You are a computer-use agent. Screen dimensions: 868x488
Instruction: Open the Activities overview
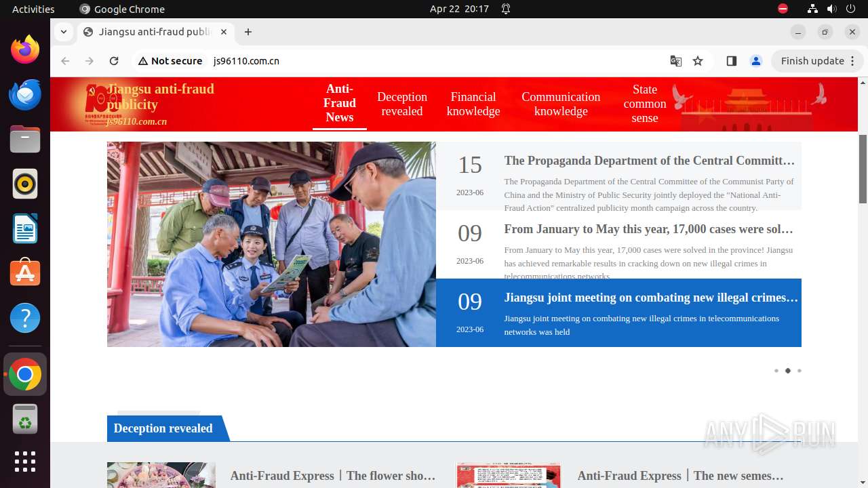tap(33, 9)
